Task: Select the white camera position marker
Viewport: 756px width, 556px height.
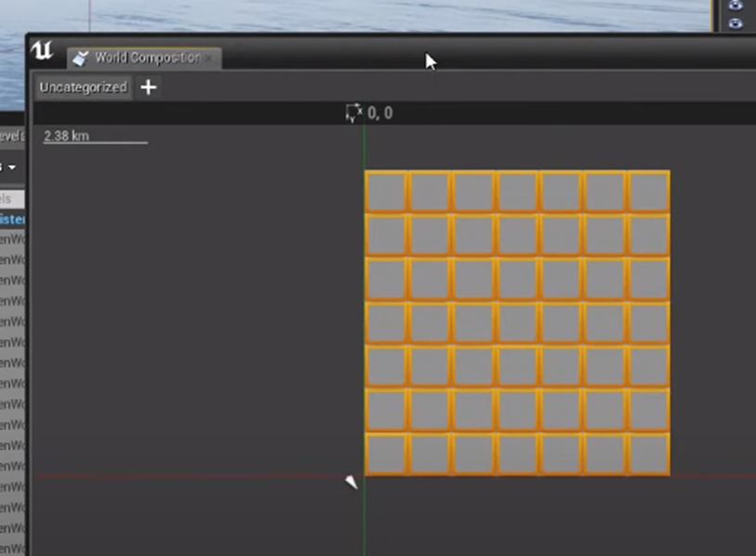Action: [351, 482]
